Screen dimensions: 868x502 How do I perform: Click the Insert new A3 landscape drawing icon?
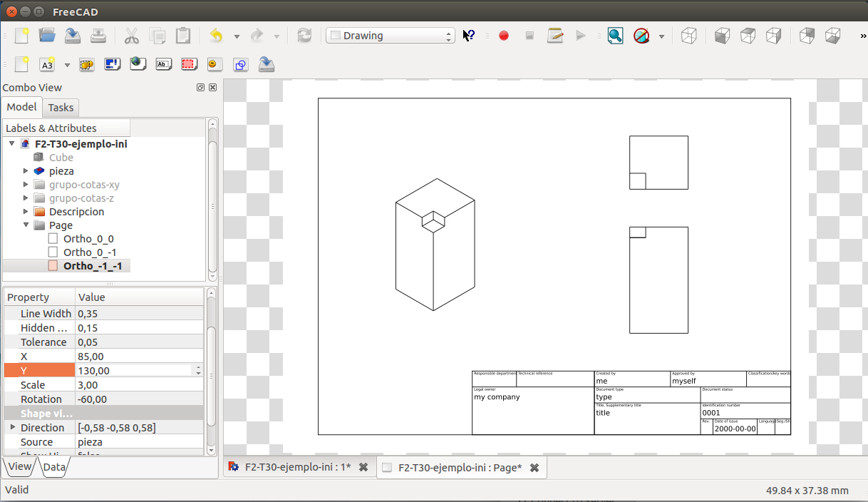click(x=47, y=65)
